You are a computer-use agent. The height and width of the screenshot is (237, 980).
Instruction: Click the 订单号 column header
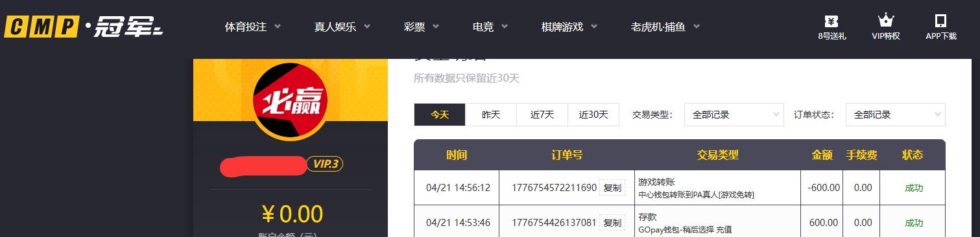coord(567,155)
